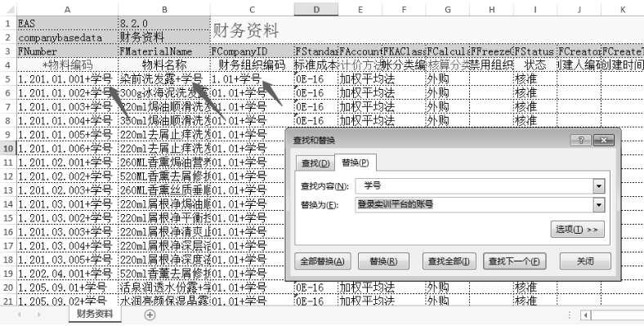Image resolution: width=644 pixels, height=326 pixels.
Task: Click the 替换(R) button
Action: click(x=383, y=261)
